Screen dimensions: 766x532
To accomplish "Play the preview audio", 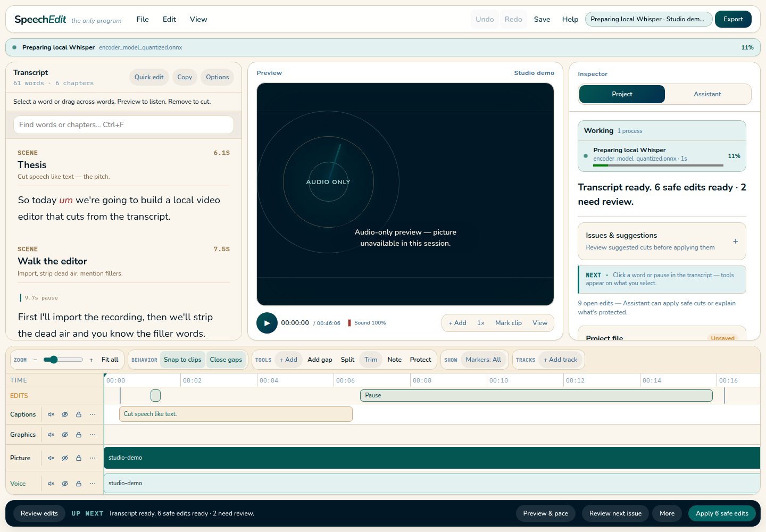I will click(x=267, y=323).
